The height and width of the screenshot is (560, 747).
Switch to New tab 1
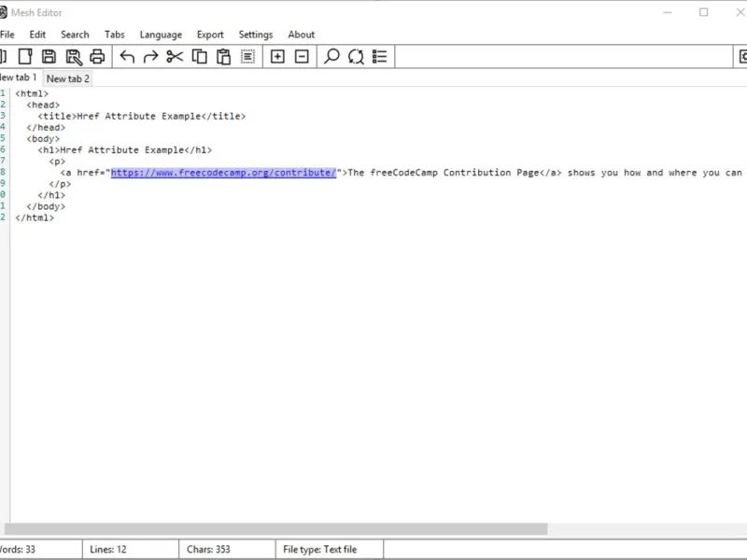click(19, 77)
